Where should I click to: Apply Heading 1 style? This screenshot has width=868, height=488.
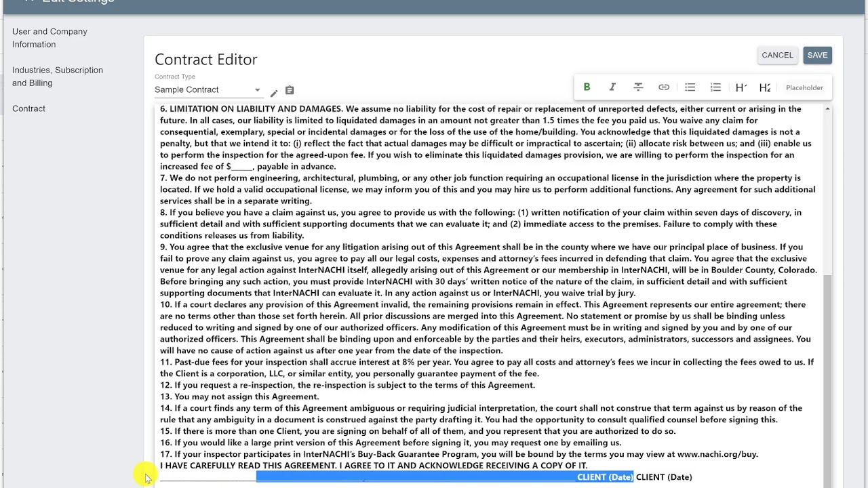click(x=741, y=87)
